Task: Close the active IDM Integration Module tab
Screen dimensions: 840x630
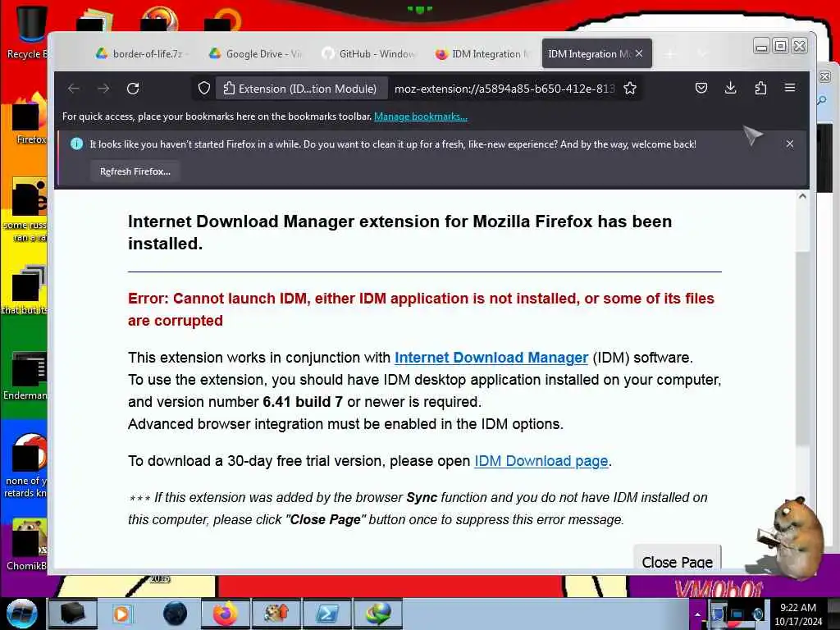Action: [x=639, y=53]
